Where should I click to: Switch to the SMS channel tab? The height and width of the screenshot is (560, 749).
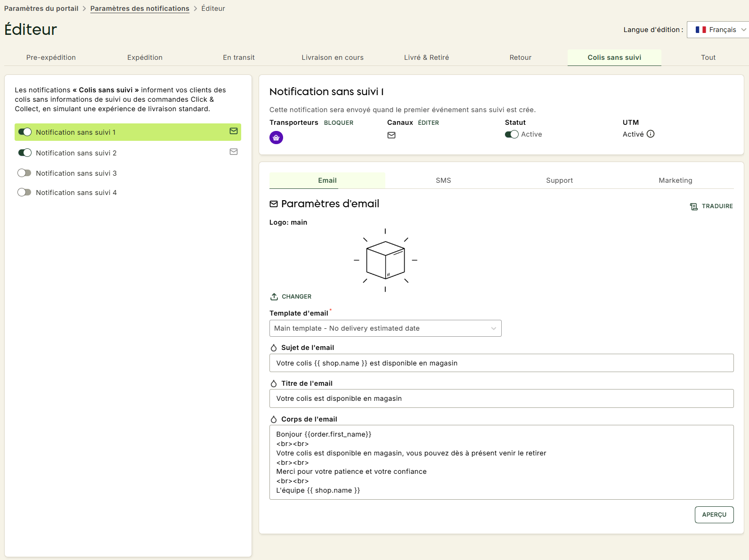[x=443, y=180]
